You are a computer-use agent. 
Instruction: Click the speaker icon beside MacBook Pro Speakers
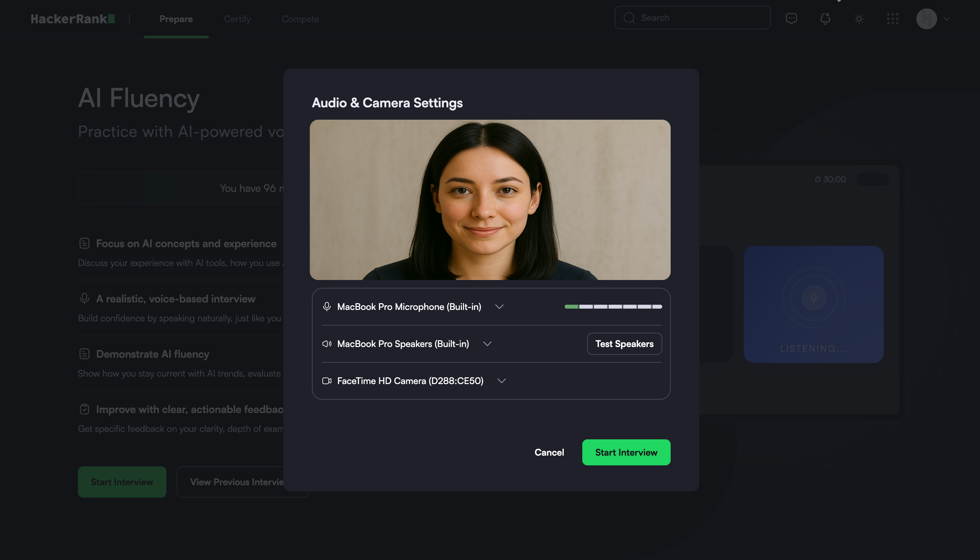click(327, 343)
